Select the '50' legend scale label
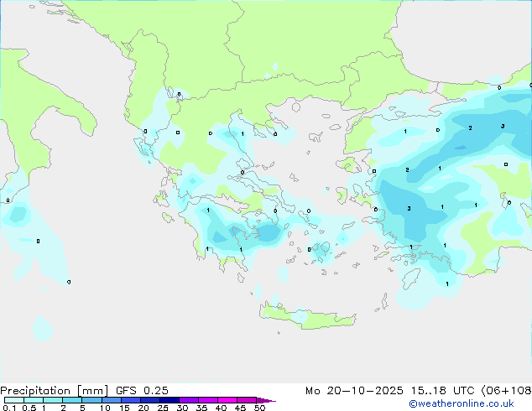This screenshot has width=532, height=411. click(x=259, y=408)
